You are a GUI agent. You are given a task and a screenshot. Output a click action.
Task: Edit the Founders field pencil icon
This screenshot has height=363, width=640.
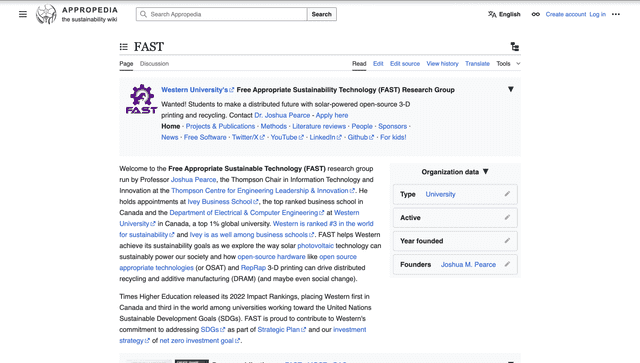[x=507, y=264]
